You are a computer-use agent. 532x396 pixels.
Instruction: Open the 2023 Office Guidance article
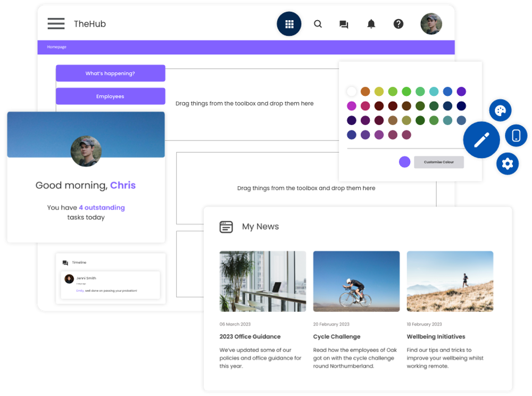[x=250, y=336]
